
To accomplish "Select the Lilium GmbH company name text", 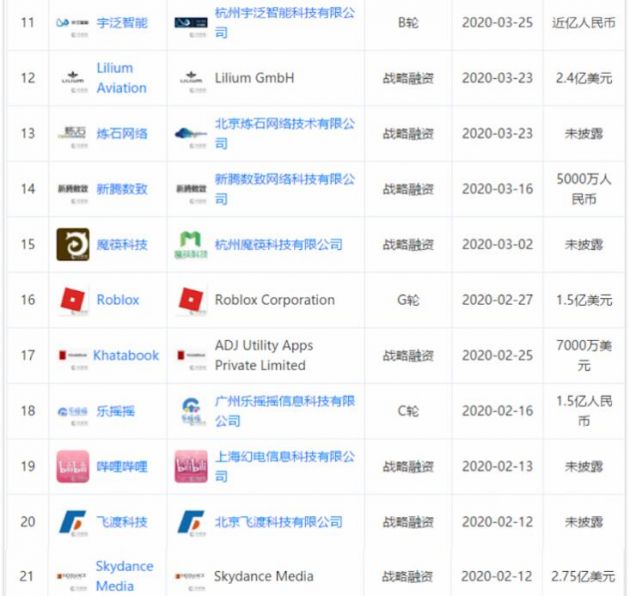I will pyautogui.click(x=254, y=78).
